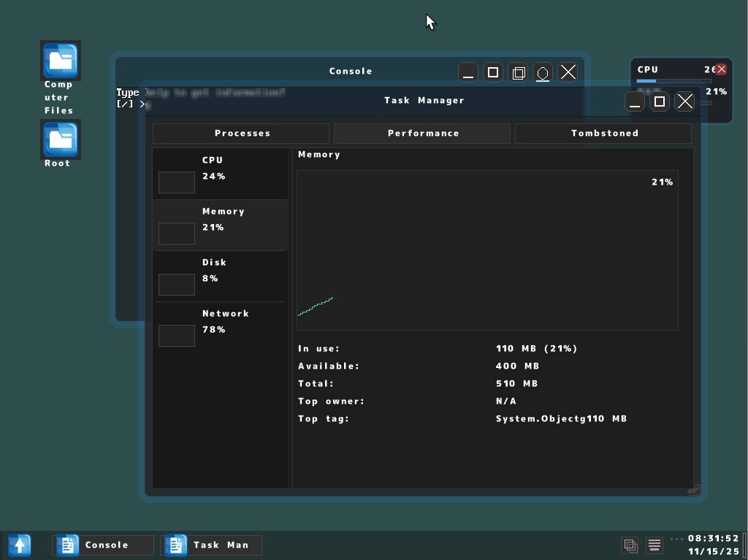Click the Memory mini-graph thumbnail
The image size is (748, 560).
[176, 234]
